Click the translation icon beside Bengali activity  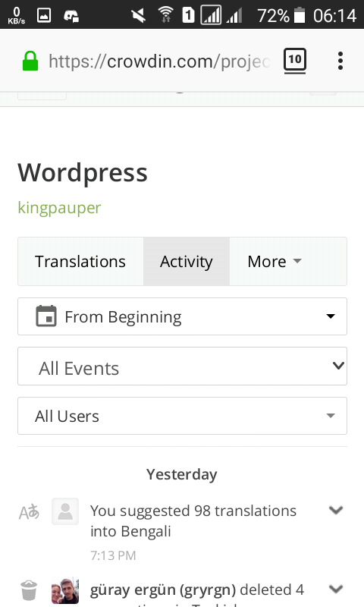[x=29, y=512]
